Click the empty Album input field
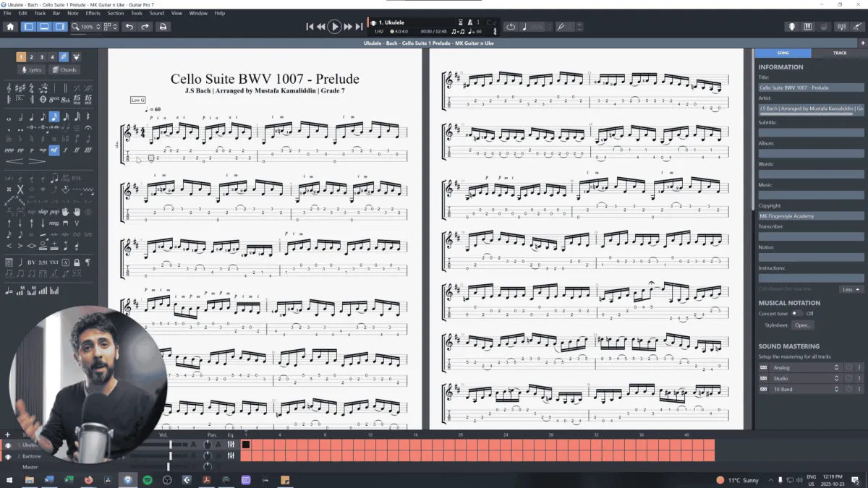The height and width of the screenshot is (488, 868). pyautogui.click(x=811, y=153)
